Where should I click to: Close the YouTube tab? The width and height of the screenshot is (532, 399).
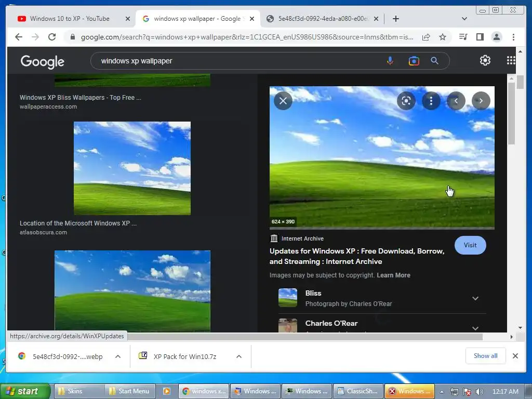coord(128,19)
